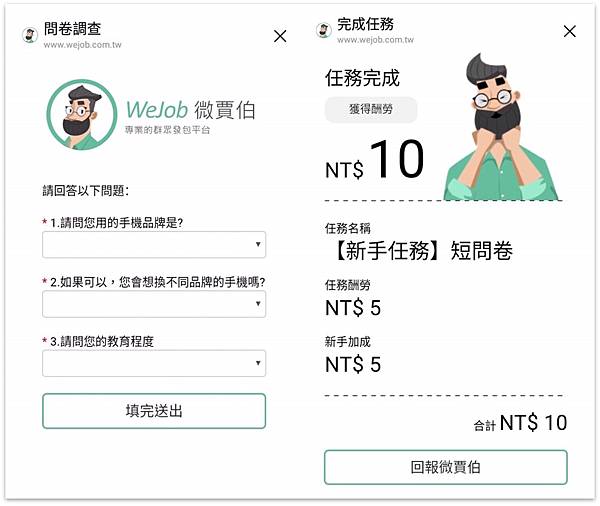Click the 合計 NT$ 10 total amount
Screen dimensions: 600x506
(x=520, y=423)
